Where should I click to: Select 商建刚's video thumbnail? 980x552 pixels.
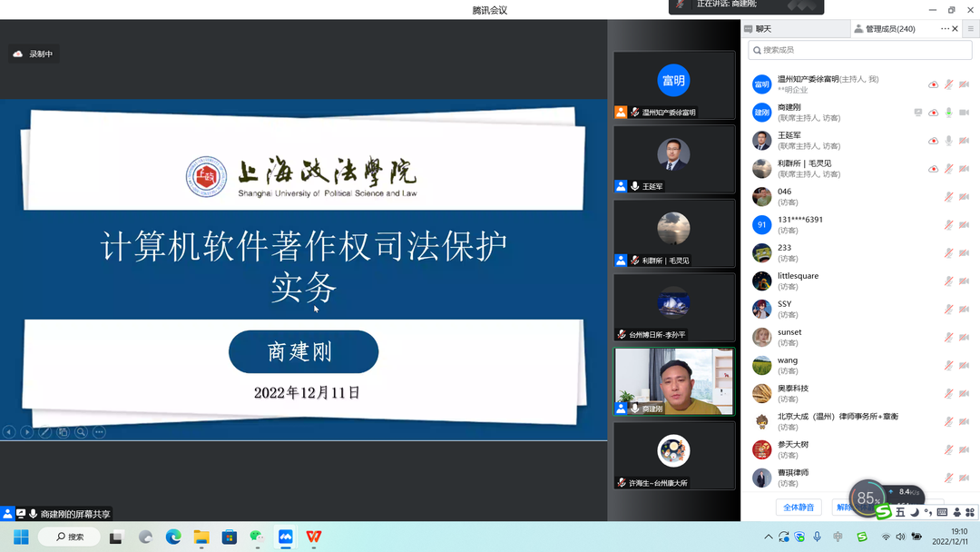673,381
